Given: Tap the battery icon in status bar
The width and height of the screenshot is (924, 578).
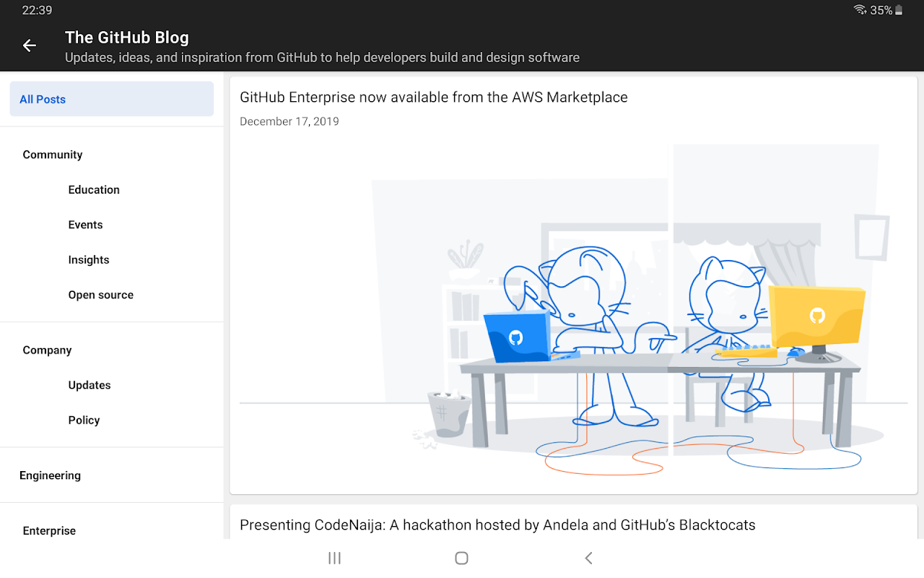Looking at the screenshot, I should pyautogui.click(x=899, y=10).
